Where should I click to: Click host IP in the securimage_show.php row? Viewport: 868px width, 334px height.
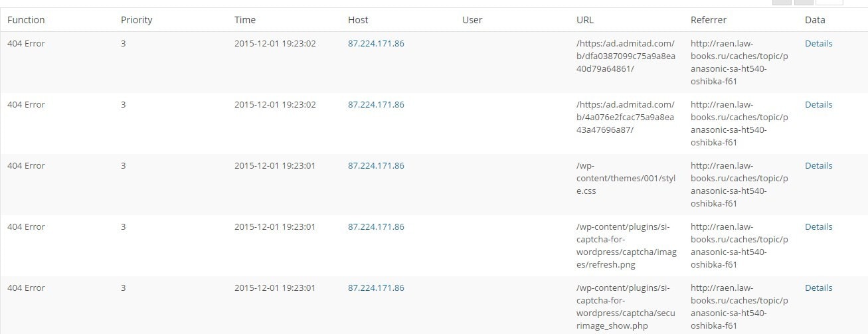click(376, 288)
